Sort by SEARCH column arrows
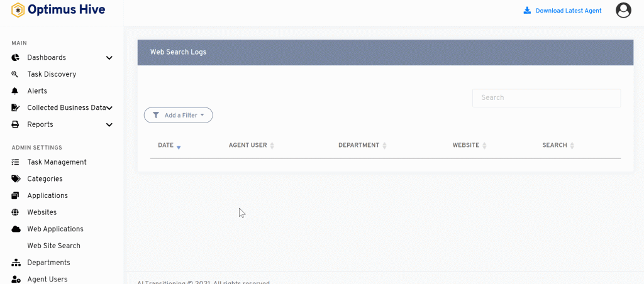The image size is (644, 284). click(x=572, y=146)
